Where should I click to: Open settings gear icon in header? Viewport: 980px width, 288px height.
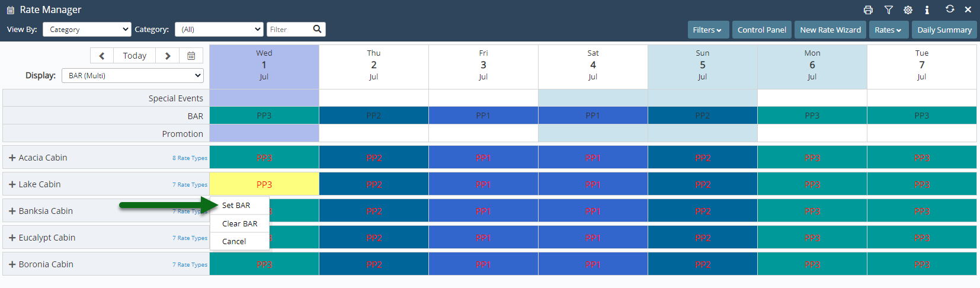tap(908, 9)
